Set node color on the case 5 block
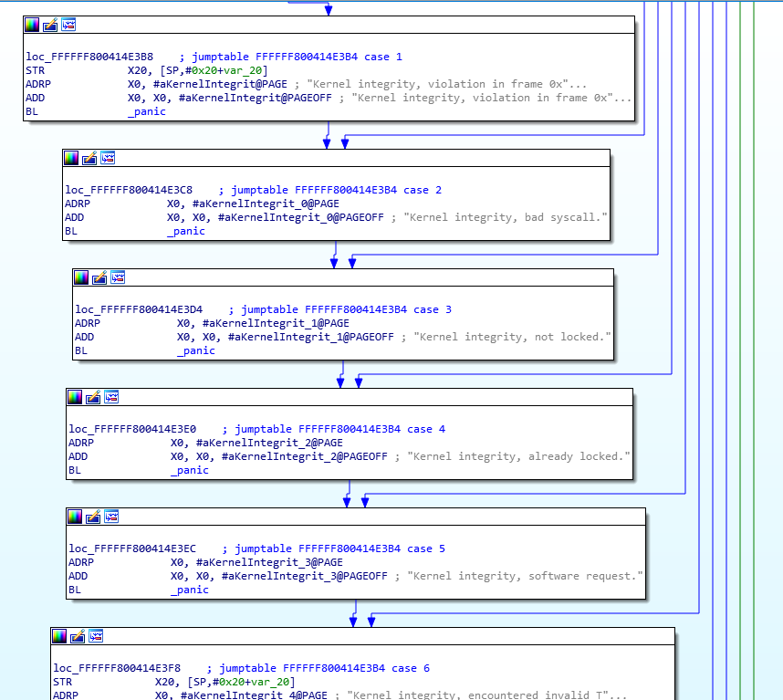The height and width of the screenshot is (700, 783). tap(76, 517)
